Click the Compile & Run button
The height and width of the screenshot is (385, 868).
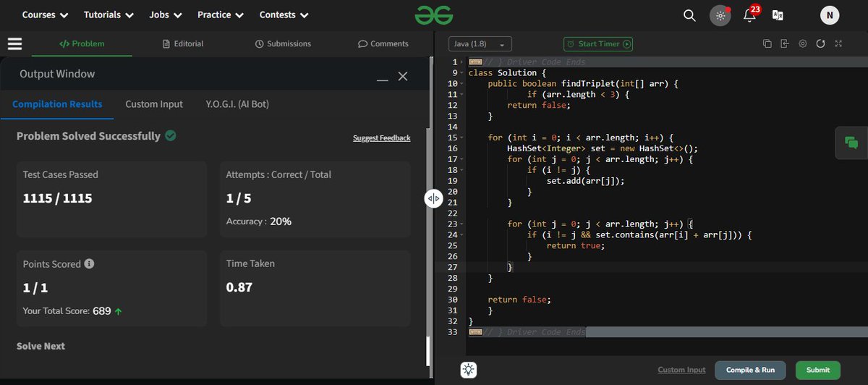coord(752,370)
